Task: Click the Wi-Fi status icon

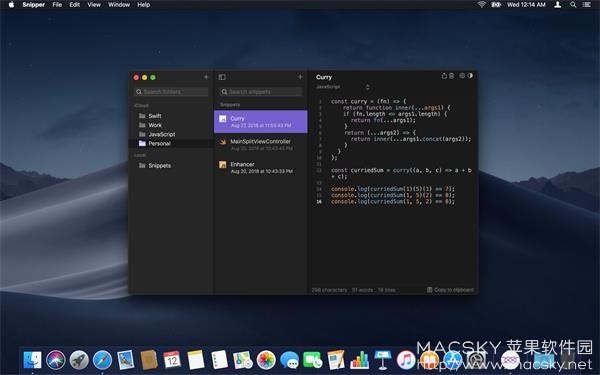Action: pyautogui.click(x=481, y=5)
